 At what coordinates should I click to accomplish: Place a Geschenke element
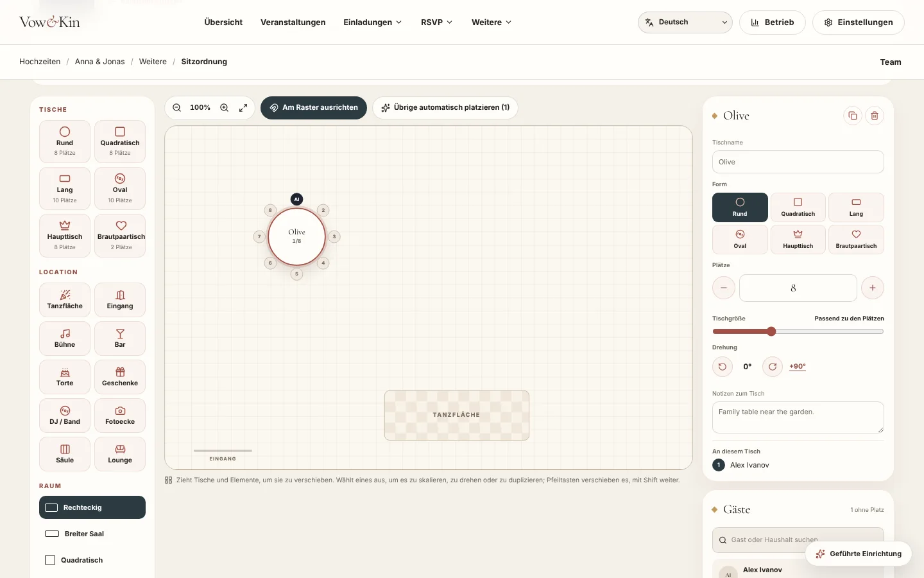(120, 377)
